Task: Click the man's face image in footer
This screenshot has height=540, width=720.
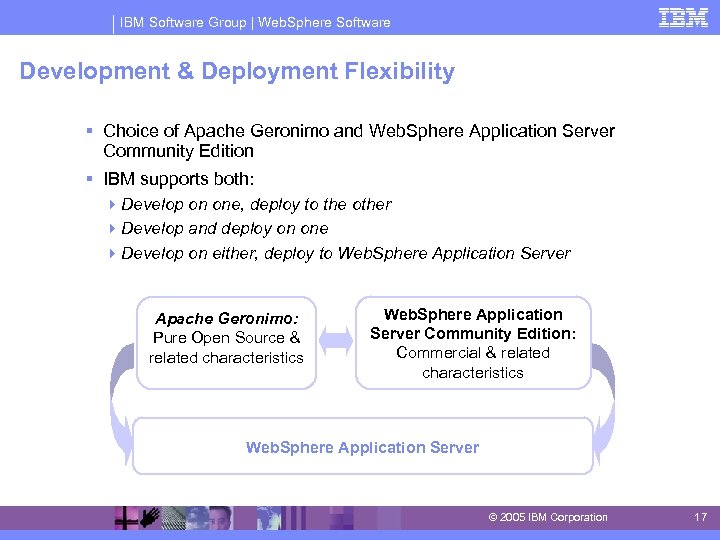Action: pyautogui.click(x=220, y=518)
